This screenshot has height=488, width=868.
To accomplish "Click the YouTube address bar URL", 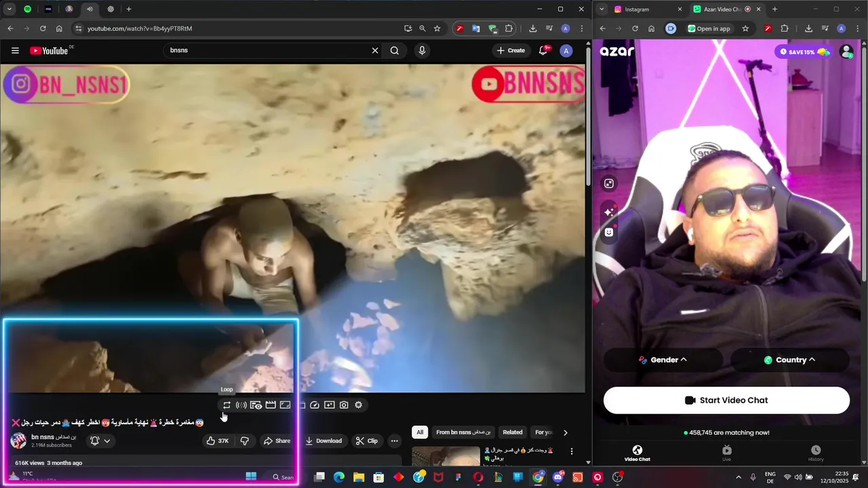I will pyautogui.click(x=140, y=28).
